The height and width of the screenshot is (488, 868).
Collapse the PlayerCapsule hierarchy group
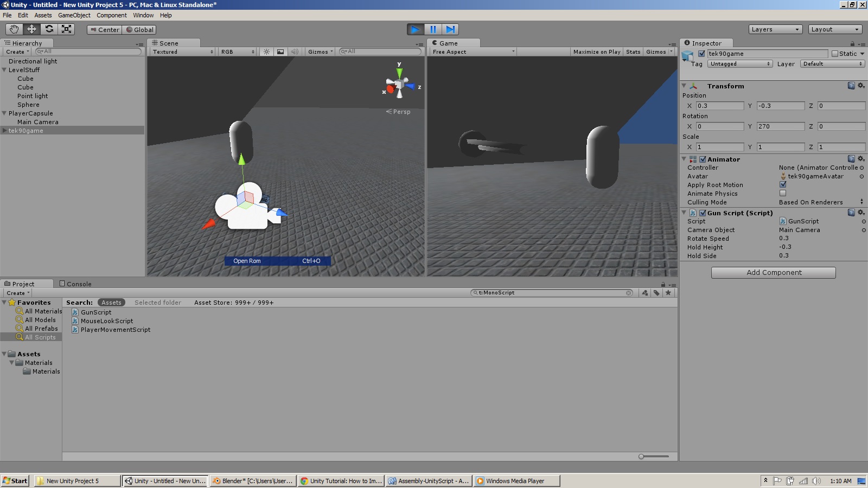[x=4, y=113]
